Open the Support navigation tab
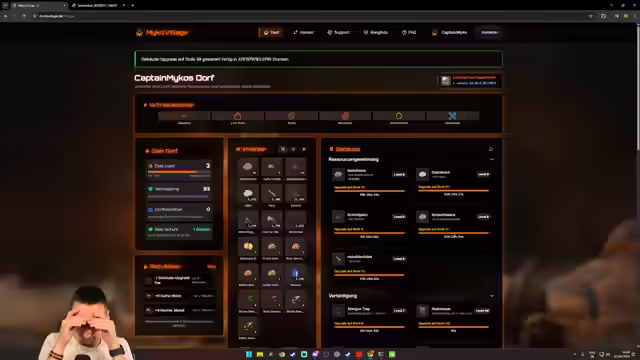Viewport: 640px width, 360px height. [338, 32]
